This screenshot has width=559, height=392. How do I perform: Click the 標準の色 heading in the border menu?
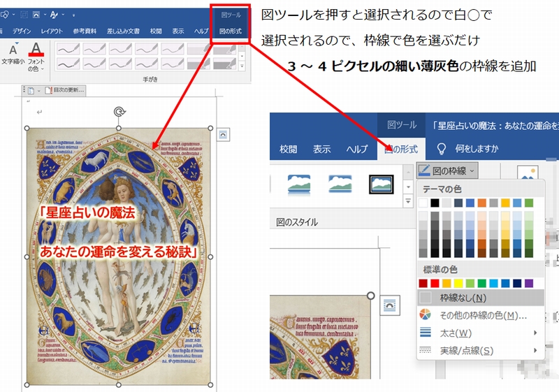440,270
